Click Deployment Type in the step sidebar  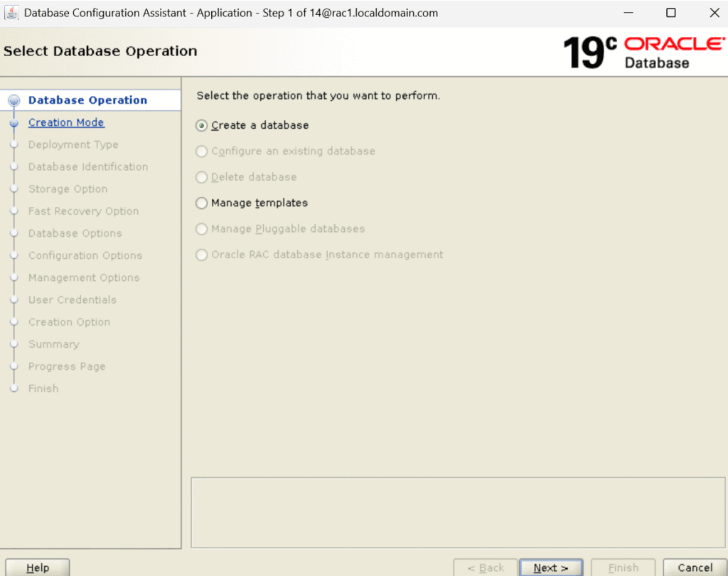click(73, 144)
